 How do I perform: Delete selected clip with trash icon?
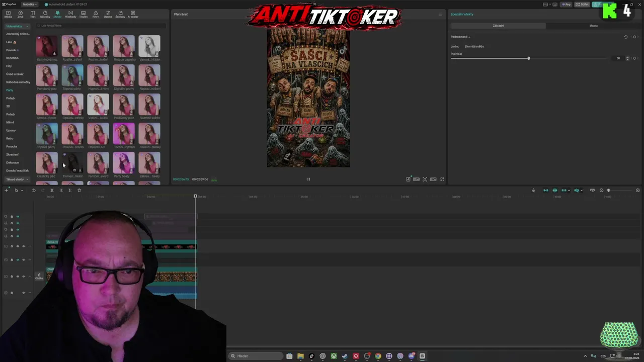click(x=79, y=190)
